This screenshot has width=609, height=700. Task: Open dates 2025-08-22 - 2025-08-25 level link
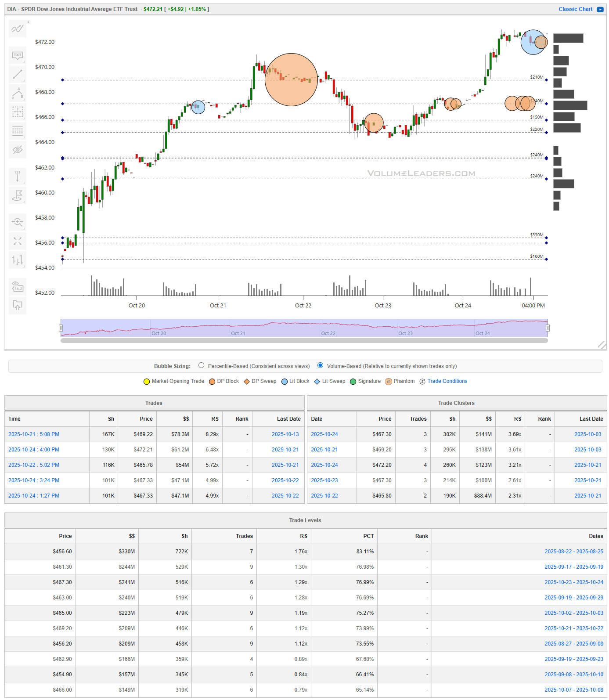point(574,552)
